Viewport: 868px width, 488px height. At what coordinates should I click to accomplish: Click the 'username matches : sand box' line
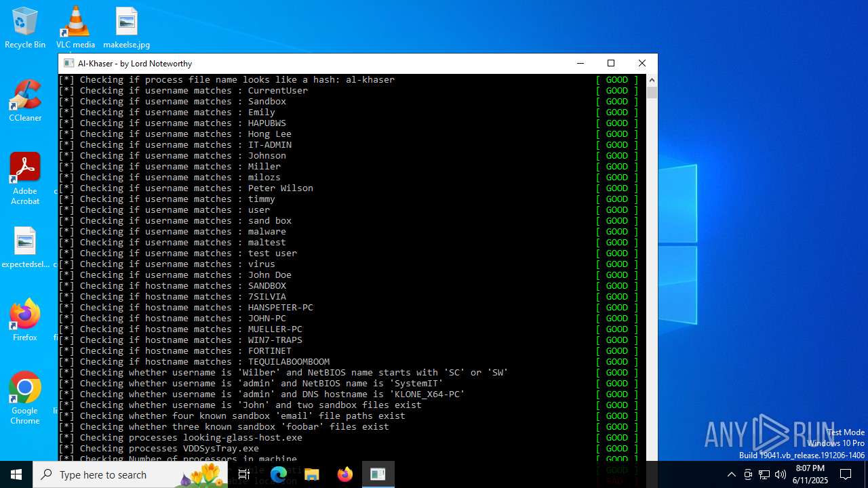(175, 221)
